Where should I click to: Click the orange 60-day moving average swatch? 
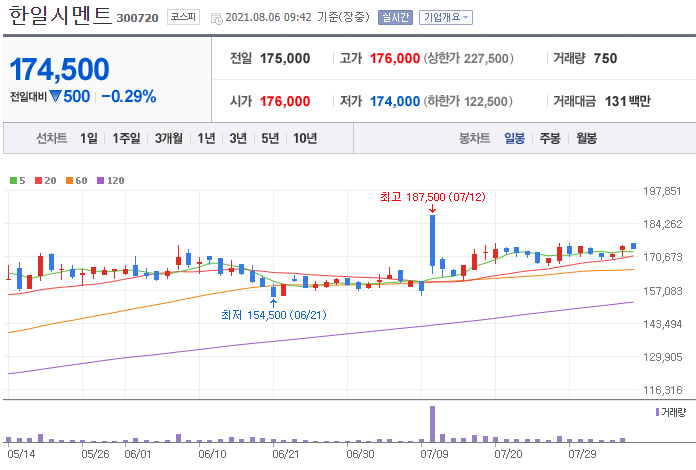coord(69,181)
